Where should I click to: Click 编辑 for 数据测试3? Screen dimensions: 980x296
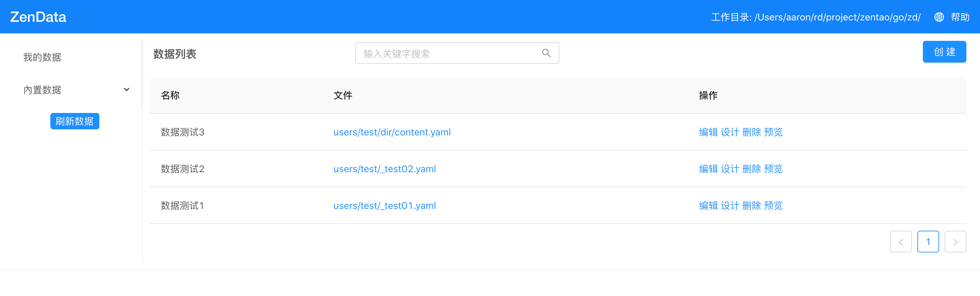click(x=708, y=132)
